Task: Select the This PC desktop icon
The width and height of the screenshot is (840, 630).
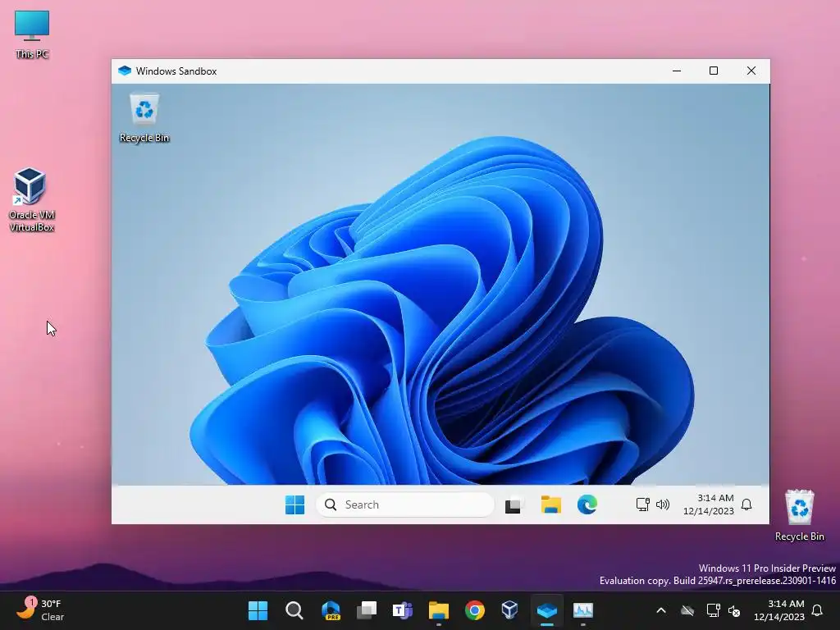Action: click(x=32, y=34)
